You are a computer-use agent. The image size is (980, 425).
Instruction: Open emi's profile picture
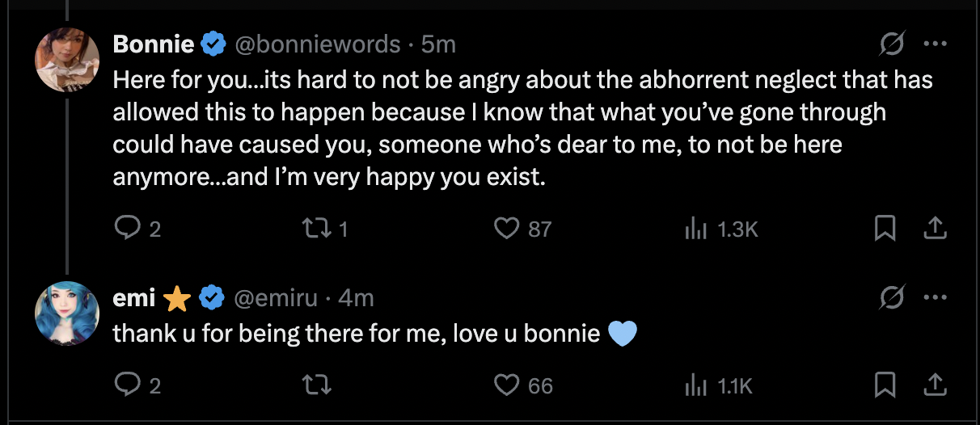pos(68,313)
